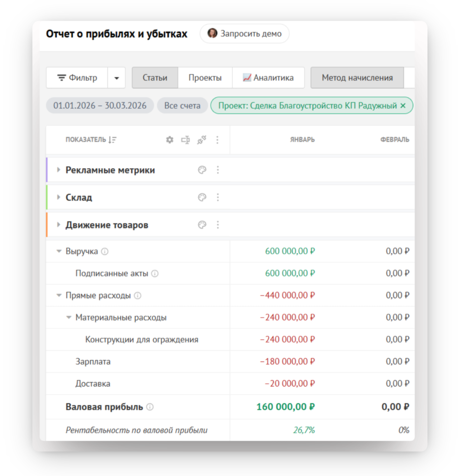Open the Аналитика tab
463x476 pixels.
click(x=268, y=78)
